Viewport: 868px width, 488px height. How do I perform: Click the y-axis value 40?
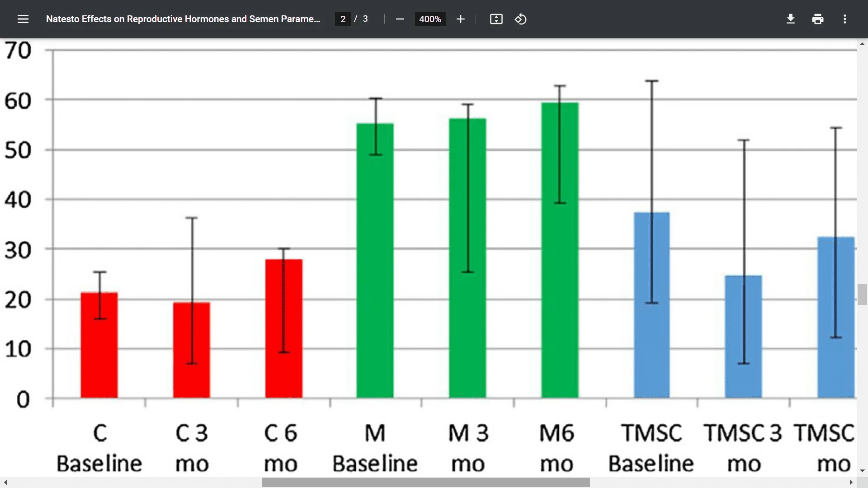coord(18,199)
